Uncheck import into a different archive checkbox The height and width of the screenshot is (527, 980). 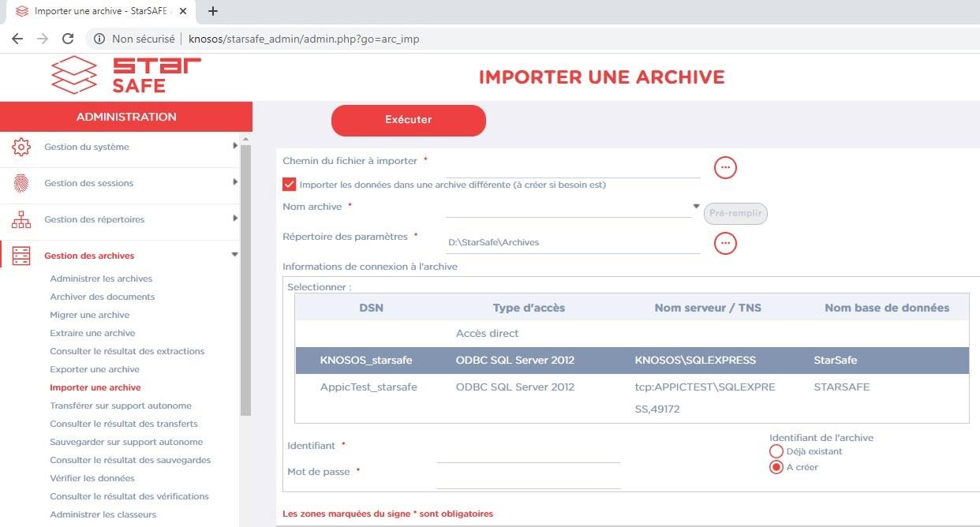click(x=290, y=185)
